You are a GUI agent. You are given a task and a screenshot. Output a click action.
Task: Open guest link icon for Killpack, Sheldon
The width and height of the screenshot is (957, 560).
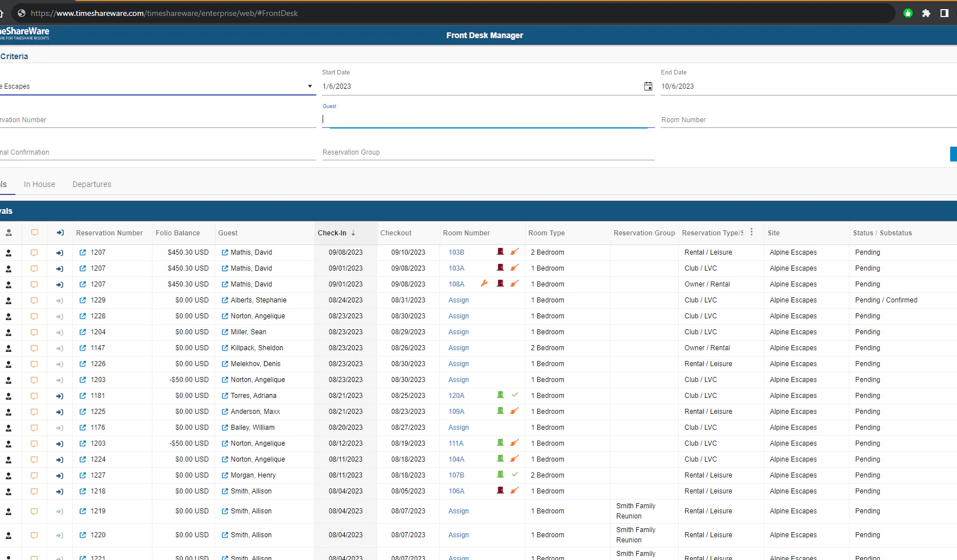pos(225,348)
